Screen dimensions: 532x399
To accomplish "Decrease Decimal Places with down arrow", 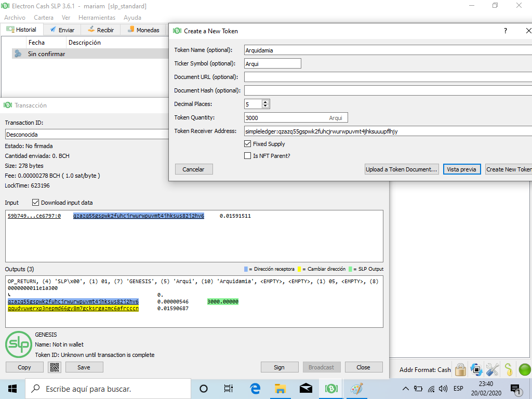I will [x=265, y=106].
